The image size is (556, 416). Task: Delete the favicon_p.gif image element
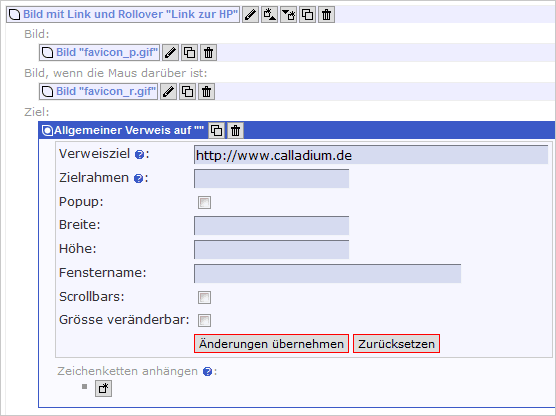pyautogui.click(x=208, y=52)
